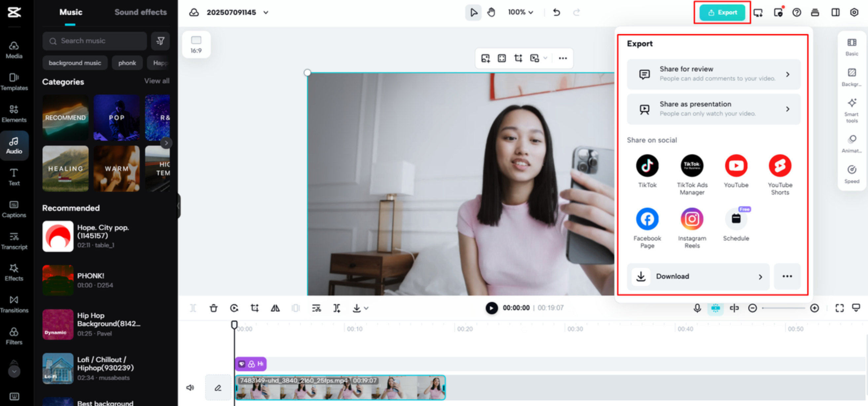The height and width of the screenshot is (406, 868).
Task: Open the replace-media dropdown arrow above canvas
Action: 545,58
